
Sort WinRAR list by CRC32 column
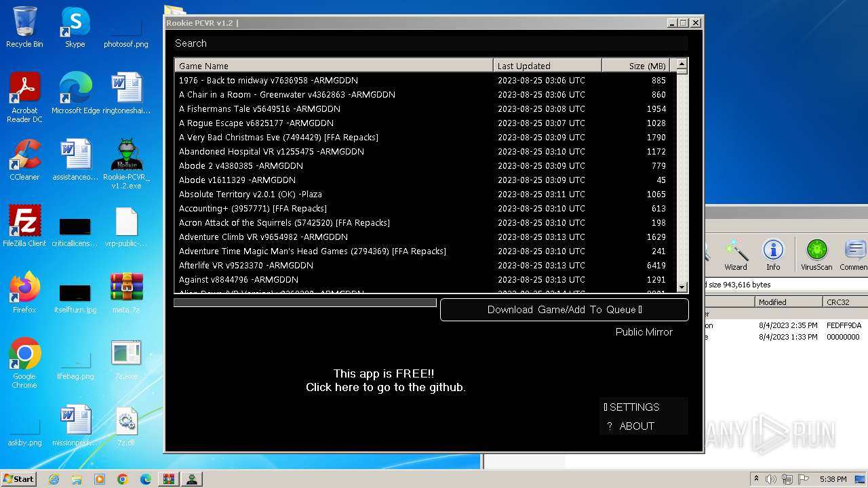[845, 302]
